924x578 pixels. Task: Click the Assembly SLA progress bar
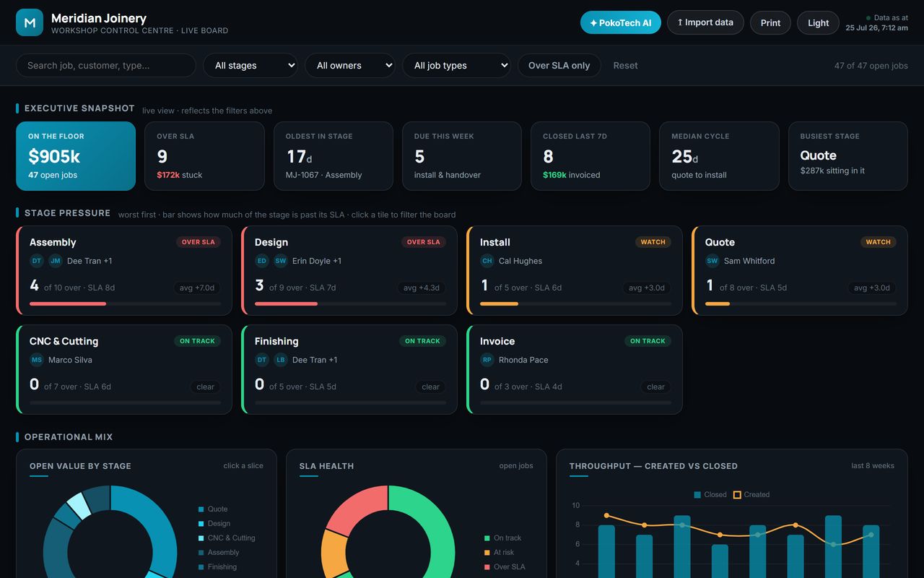[125, 304]
